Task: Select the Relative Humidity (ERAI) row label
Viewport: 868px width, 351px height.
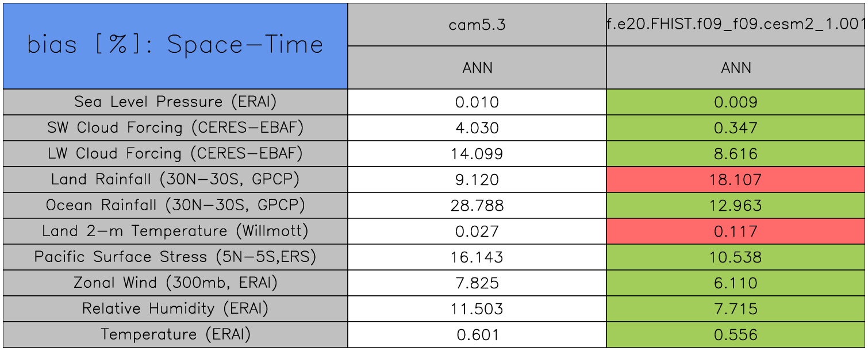Action: coord(175,308)
